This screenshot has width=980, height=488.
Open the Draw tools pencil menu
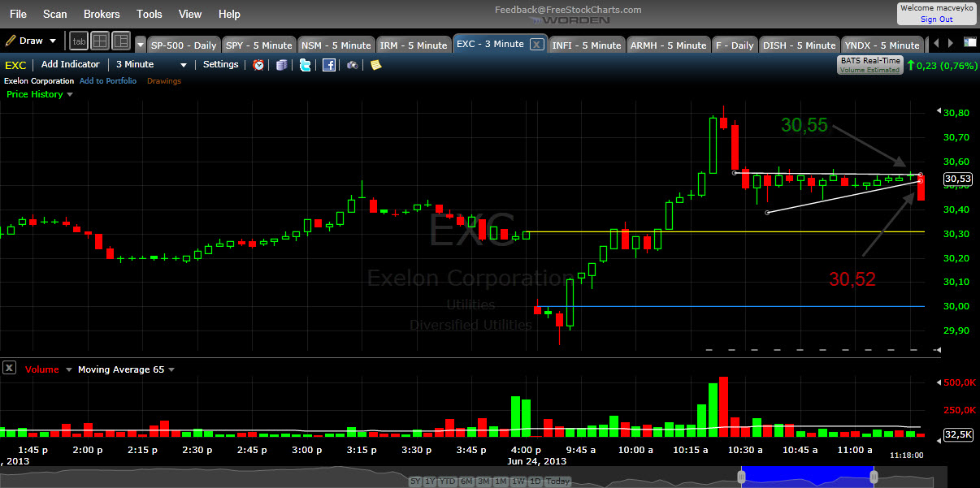(x=32, y=41)
